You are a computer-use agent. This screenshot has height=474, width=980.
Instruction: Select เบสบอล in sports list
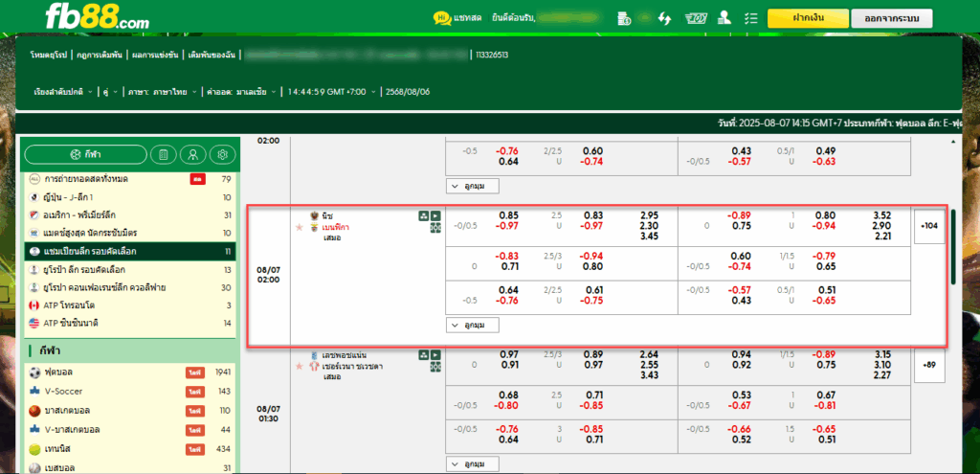click(130, 467)
